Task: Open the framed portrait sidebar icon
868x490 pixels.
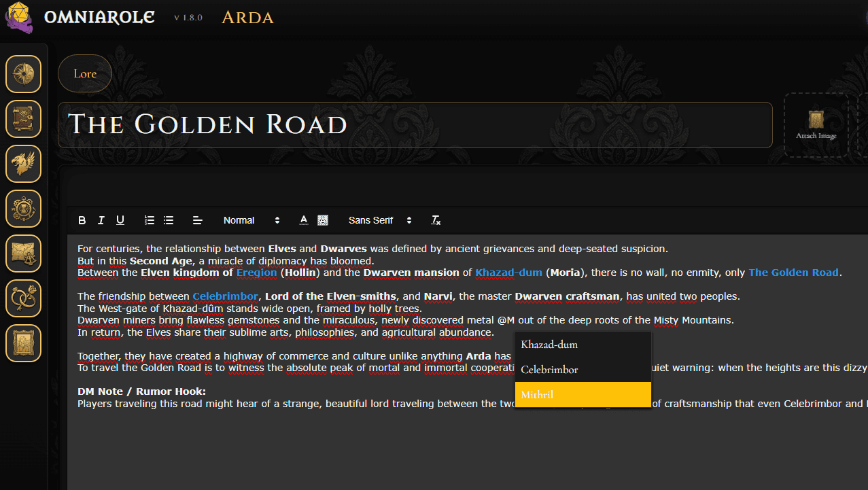Action: click(x=24, y=343)
